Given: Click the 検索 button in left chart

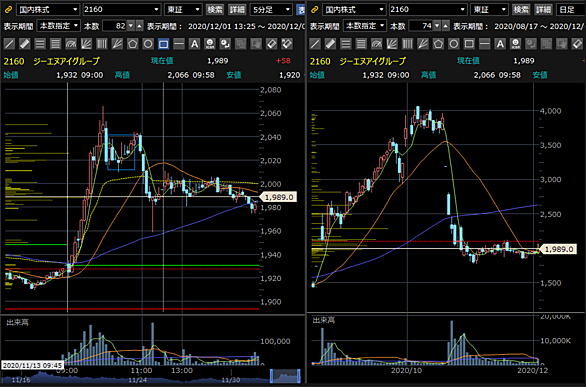Looking at the screenshot, I should tap(215, 9).
